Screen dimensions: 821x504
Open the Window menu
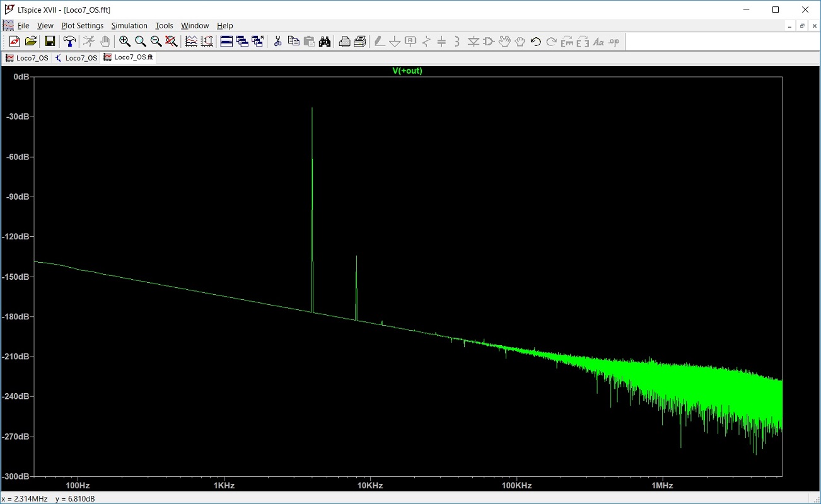pos(195,26)
